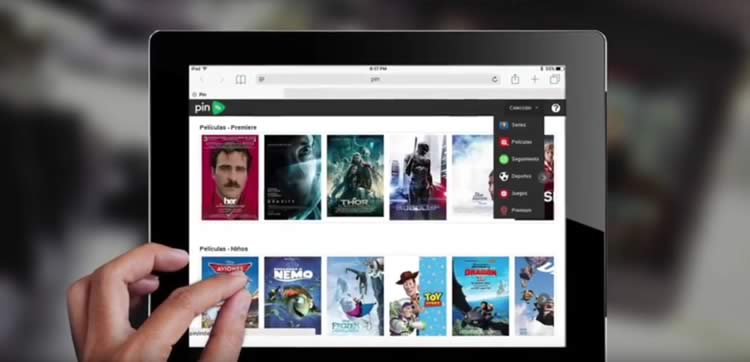Click the pin logo in the header
750x362 pixels.
(x=210, y=108)
